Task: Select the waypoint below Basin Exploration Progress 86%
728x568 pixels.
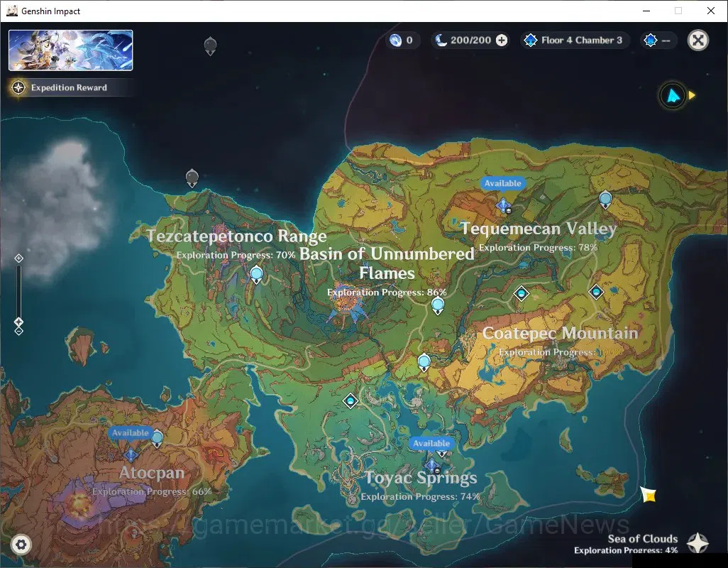Action: pyautogui.click(x=437, y=306)
